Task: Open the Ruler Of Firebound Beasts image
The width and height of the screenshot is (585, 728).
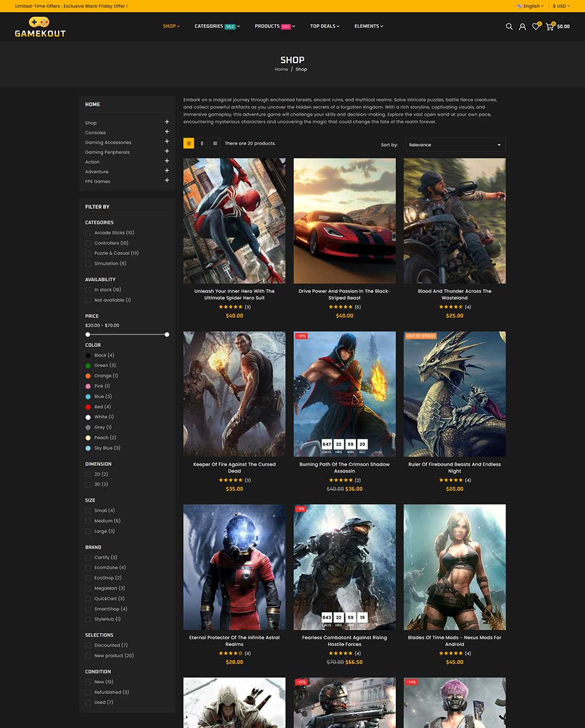Action: [x=455, y=394]
